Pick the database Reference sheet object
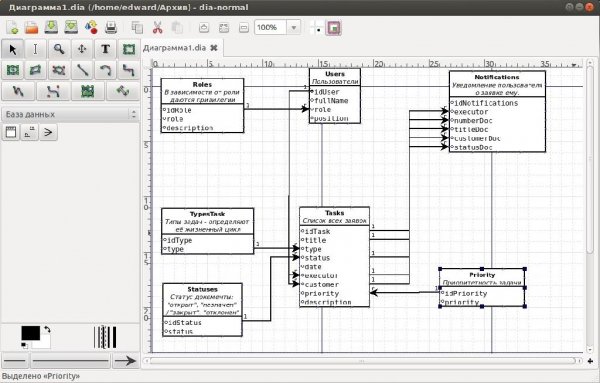This screenshot has height=383, width=600. click(x=29, y=132)
